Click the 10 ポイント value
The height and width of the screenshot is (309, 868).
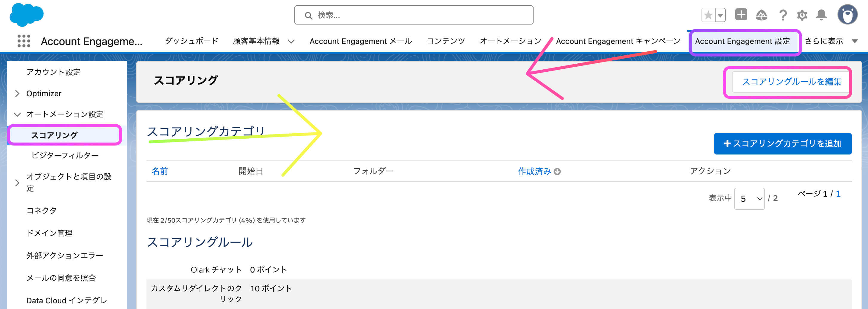click(x=271, y=288)
